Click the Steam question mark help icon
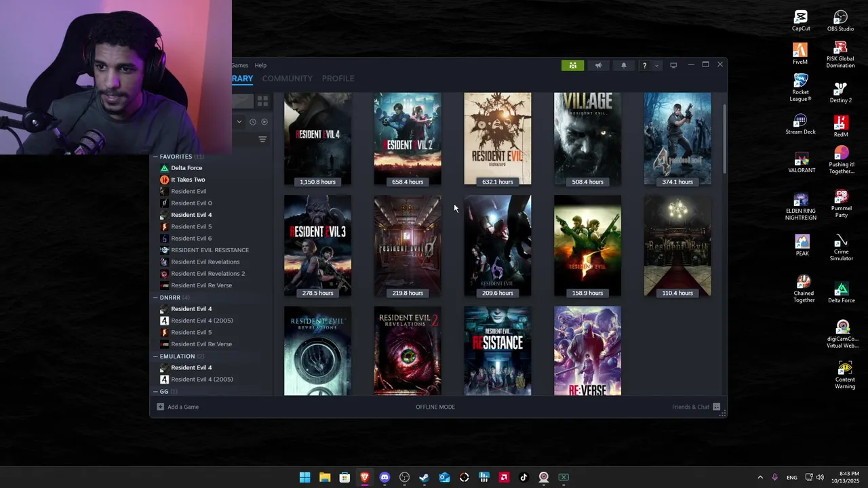Screen dimensions: 868x488 coord(644,65)
